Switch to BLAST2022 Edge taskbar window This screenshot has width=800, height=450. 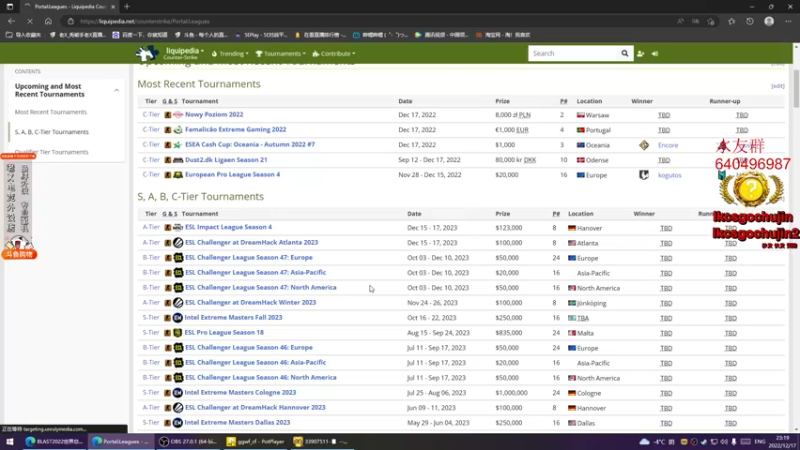coord(54,441)
